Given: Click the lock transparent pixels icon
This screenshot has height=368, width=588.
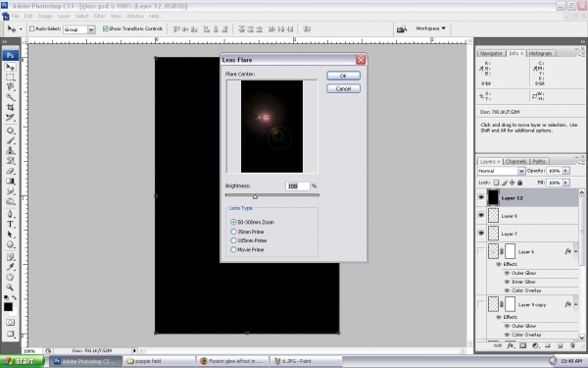Looking at the screenshot, I should [496, 183].
